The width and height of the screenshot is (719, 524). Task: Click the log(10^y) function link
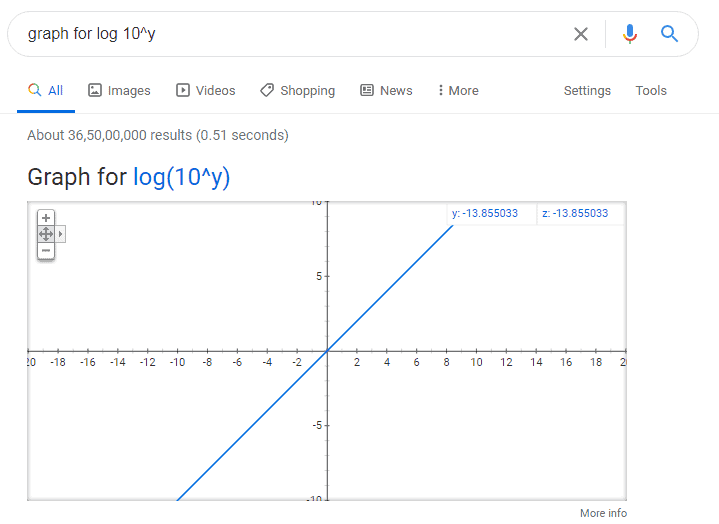(x=182, y=177)
